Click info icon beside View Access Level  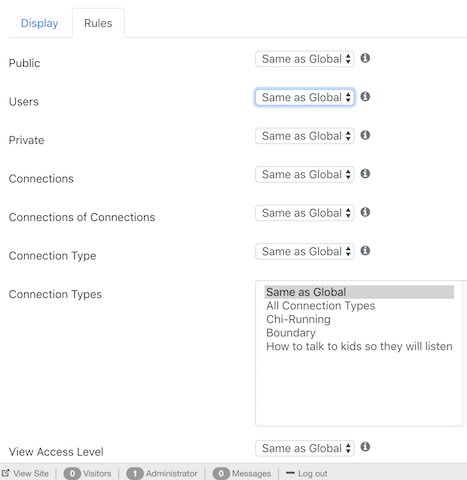tap(365, 447)
